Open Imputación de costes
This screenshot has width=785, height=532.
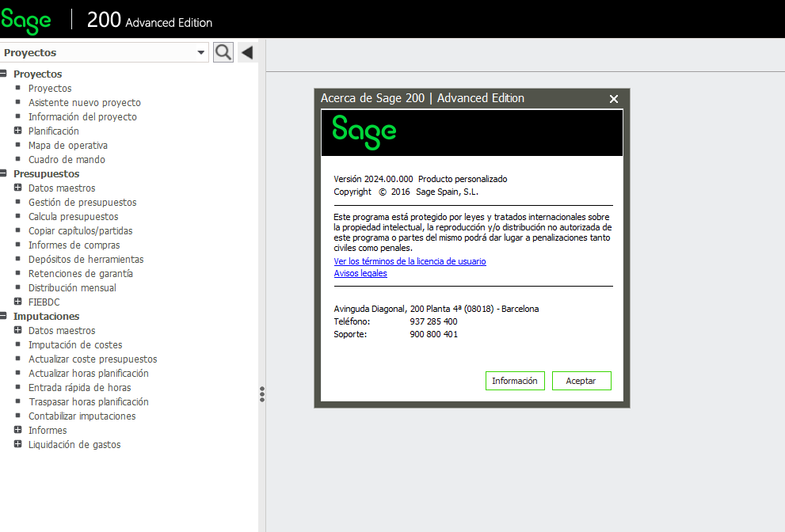pyautogui.click(x=75, y=345)
